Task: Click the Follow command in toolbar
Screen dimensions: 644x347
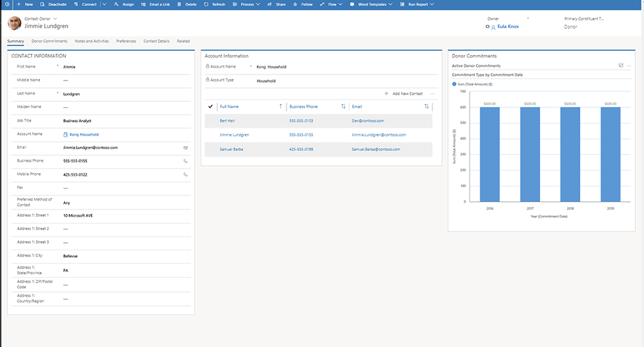Action: point(303,4)
